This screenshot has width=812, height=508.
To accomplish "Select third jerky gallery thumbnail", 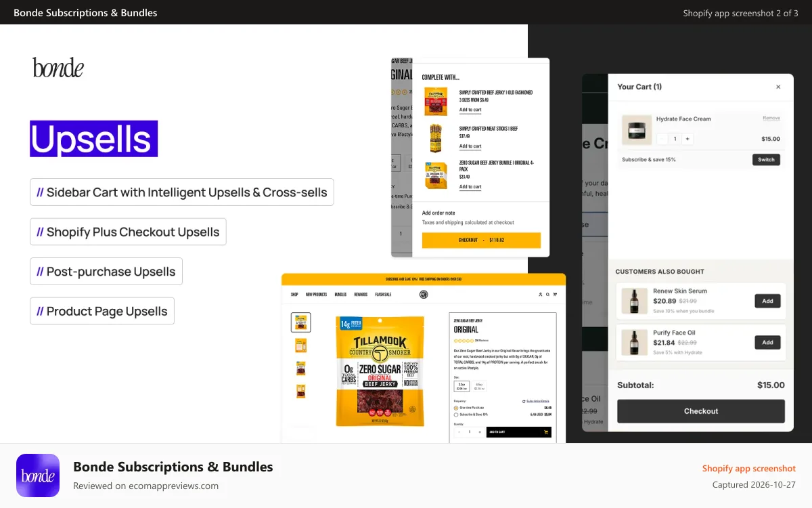I will 300,368.
